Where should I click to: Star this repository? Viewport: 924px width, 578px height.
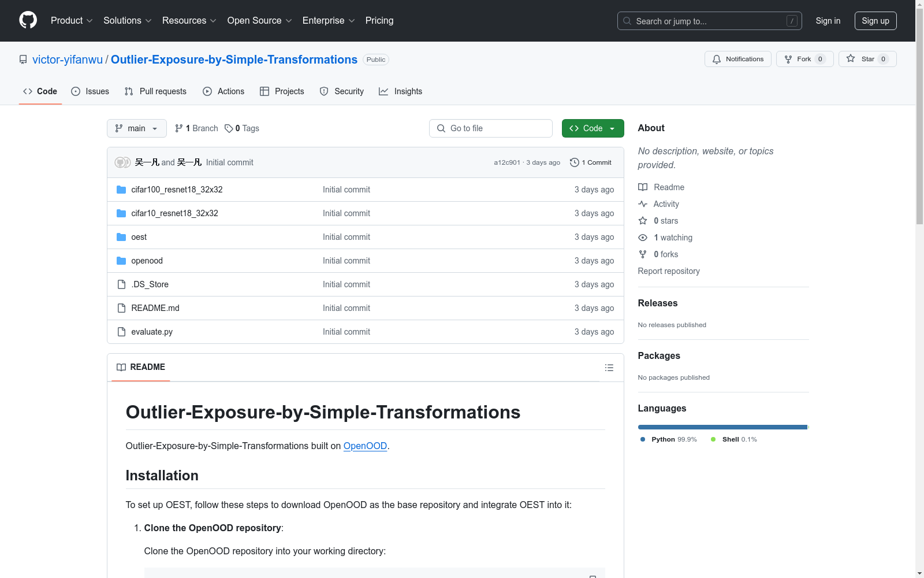(x=867, y=59)
